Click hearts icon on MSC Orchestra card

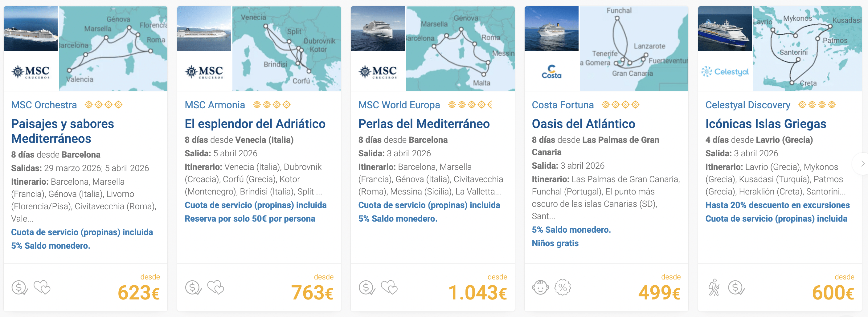point(42,288)
